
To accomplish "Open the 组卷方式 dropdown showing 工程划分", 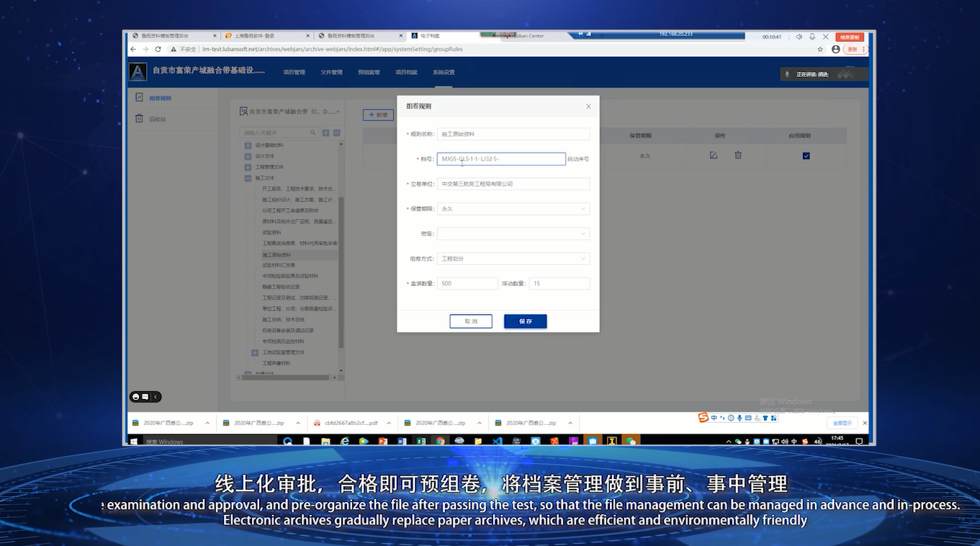I will [513, 259].
